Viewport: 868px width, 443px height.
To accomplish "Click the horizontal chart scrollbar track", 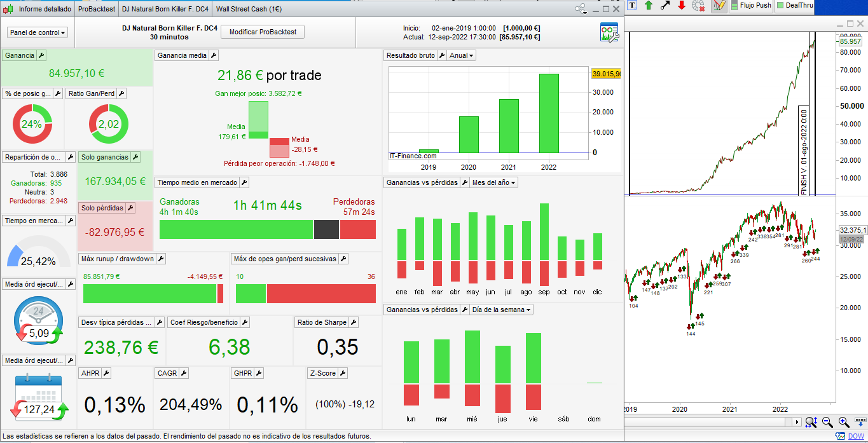I will (709, 422).
